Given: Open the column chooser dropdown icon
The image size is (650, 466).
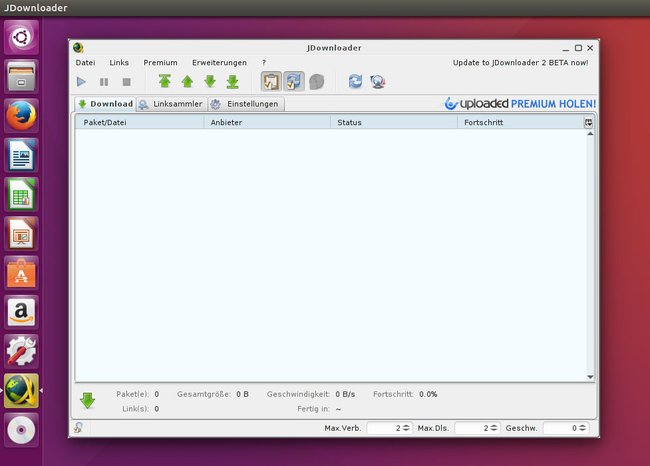Looking at the screenshot, I should pos(588,123).
